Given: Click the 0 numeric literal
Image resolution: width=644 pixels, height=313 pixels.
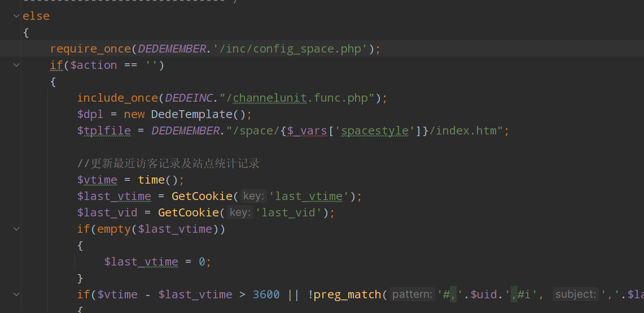Looking at the screenshot, I should tap(202, 262).
